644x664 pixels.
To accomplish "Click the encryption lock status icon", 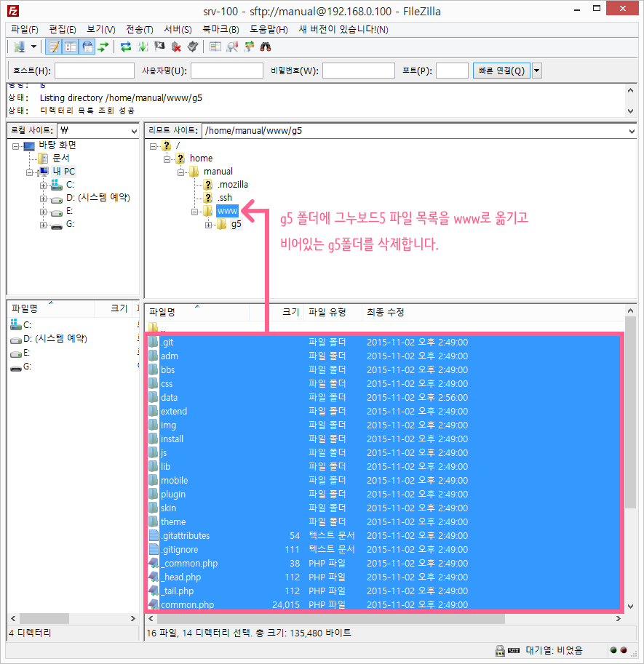I will (x=500, y=650).
